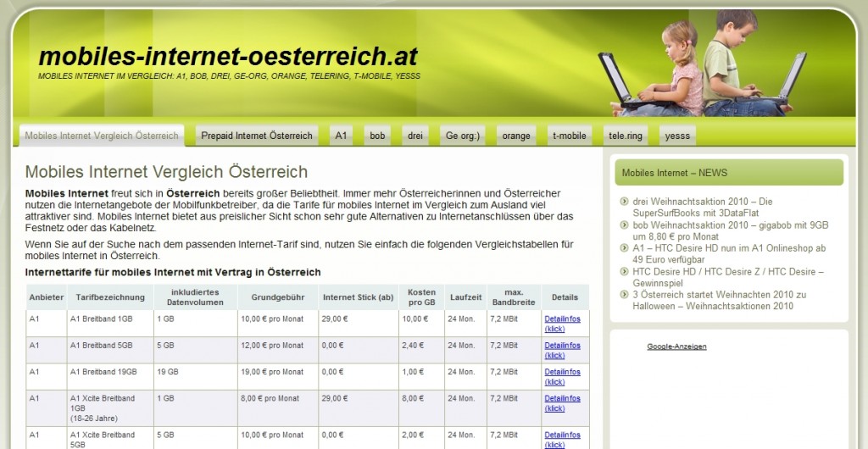Click the 12,00 € pro Monat cell
This screenshot has width=868, height=449.
[278, 350]
